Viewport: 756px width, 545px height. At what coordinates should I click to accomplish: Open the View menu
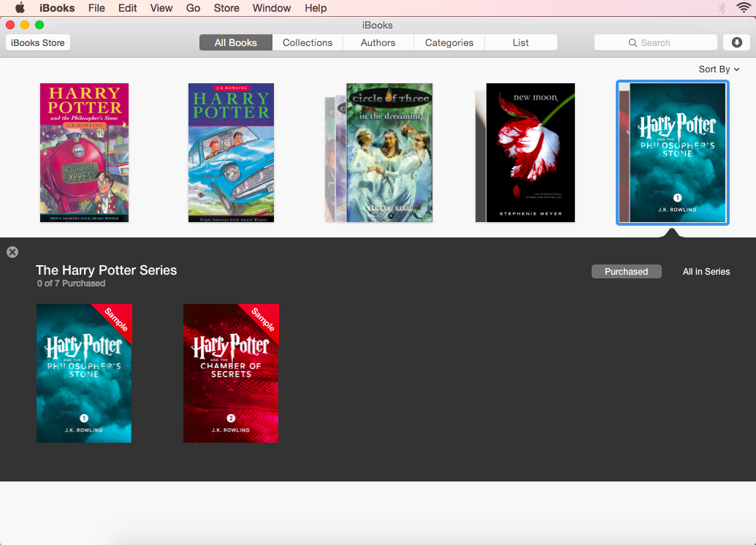(x=161, y=8)
